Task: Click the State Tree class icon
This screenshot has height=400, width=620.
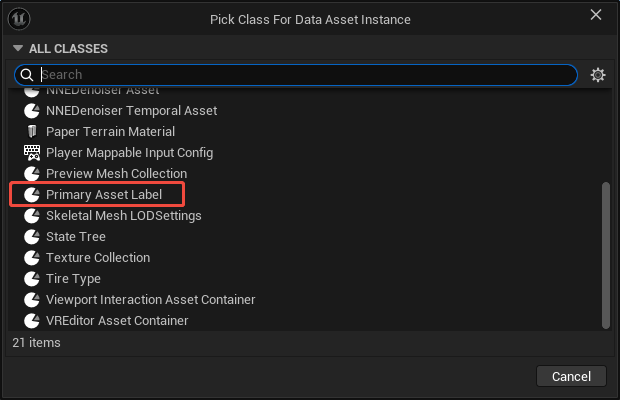Action: pos(31,237)
